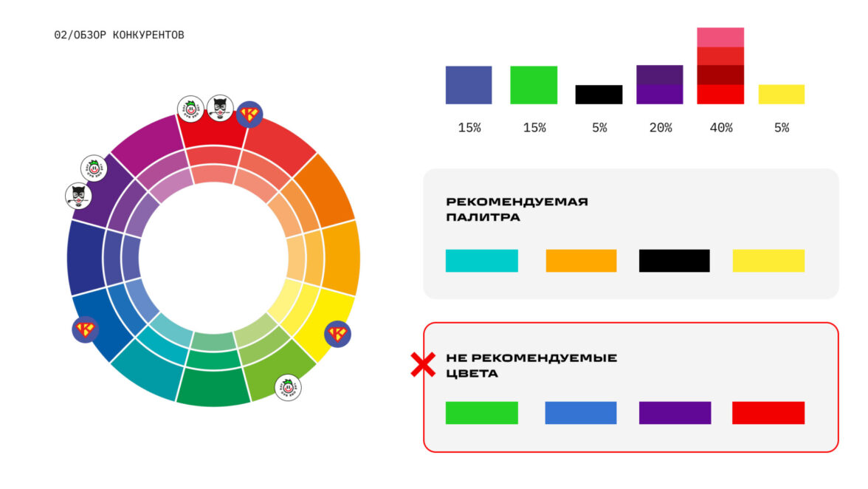
Task: Click the green-haired clown logo on the red segment
Action: pyautogui.click(x=190, y=109)
